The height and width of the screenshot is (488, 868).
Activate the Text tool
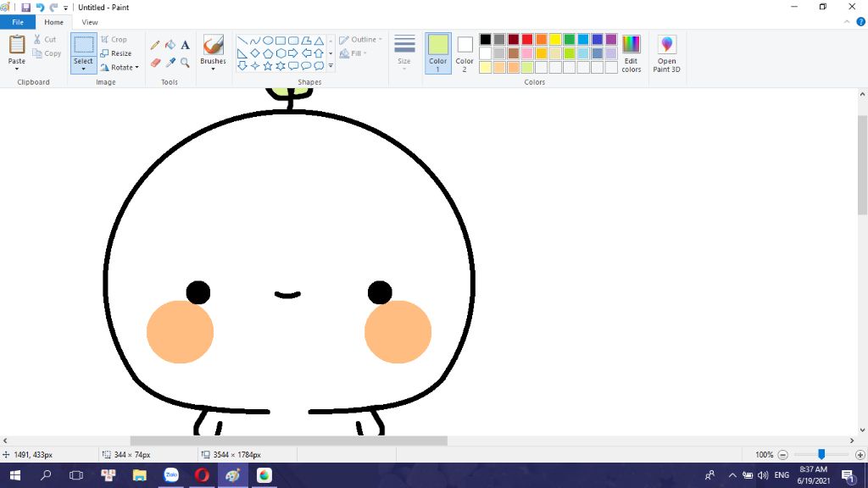[x=185, y=45]
